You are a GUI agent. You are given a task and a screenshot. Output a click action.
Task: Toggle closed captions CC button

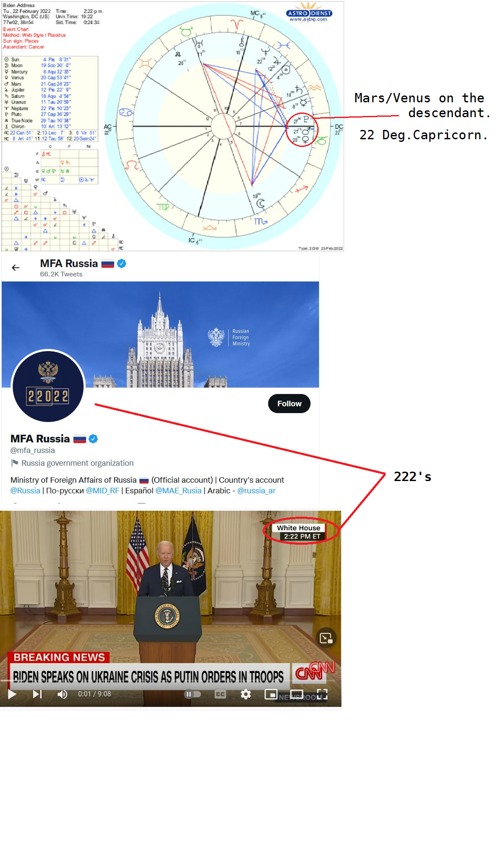220,694
